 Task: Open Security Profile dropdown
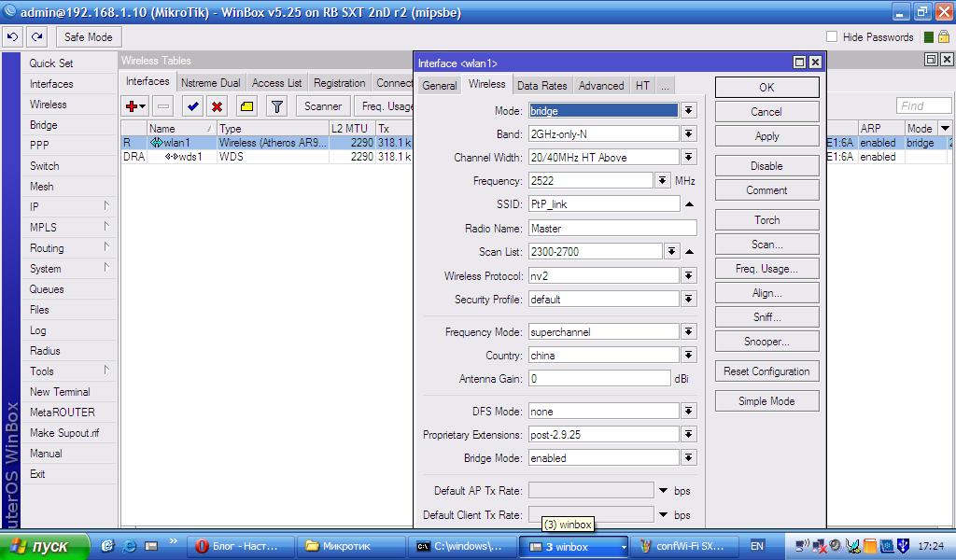click(688, 300)
